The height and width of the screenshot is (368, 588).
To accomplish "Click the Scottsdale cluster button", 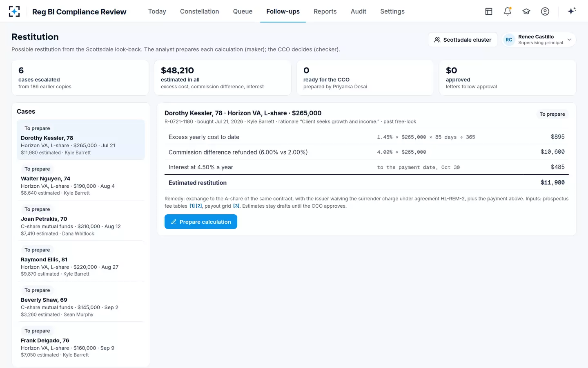I will coord(463,40).
